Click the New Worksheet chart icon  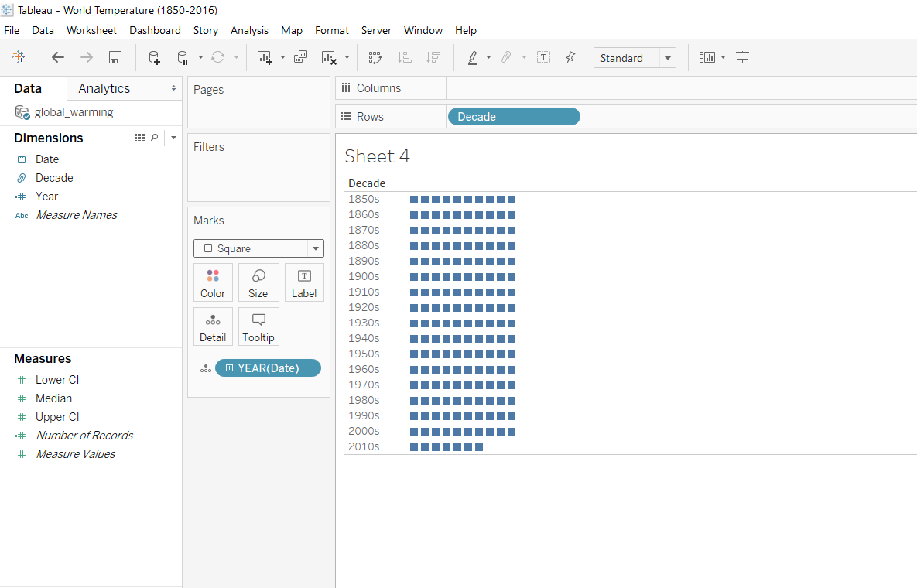[x=265, y=57]
